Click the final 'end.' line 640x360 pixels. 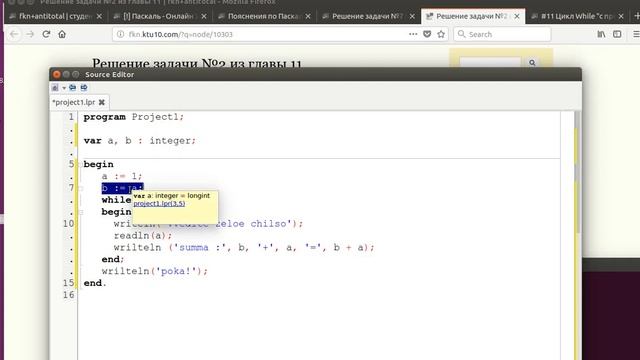click(95, 283)
